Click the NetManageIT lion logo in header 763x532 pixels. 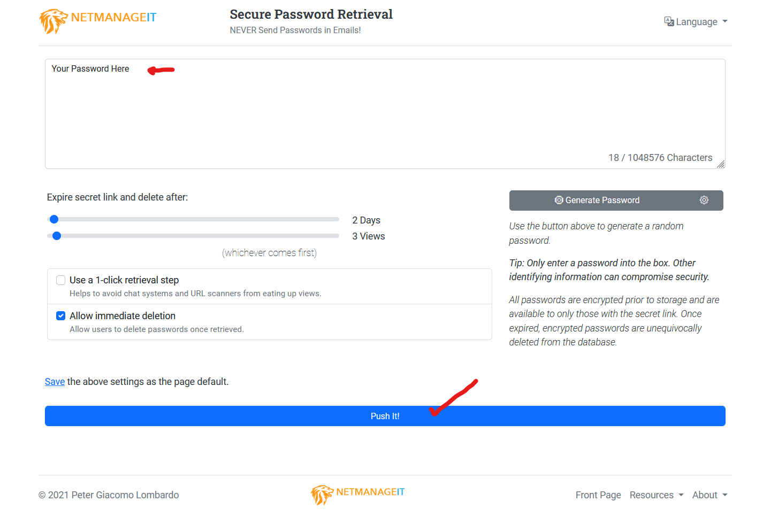[53, 21]
